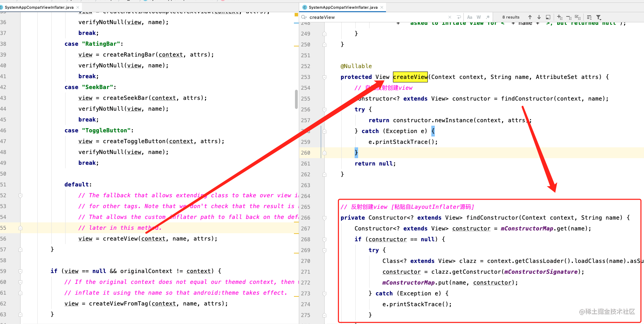The image size is (644, 324).
Task: Collapse comment at left line 60
Action: 20,282
